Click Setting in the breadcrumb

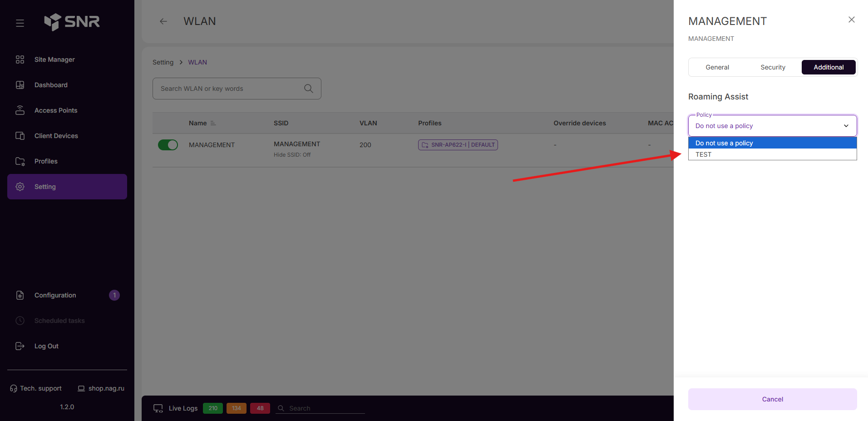point(163,62)
